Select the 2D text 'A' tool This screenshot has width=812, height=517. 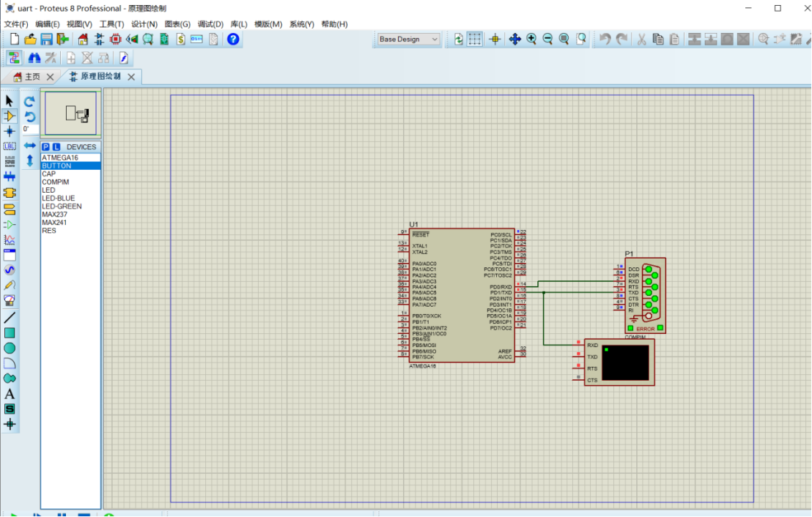tap(10, 394)
